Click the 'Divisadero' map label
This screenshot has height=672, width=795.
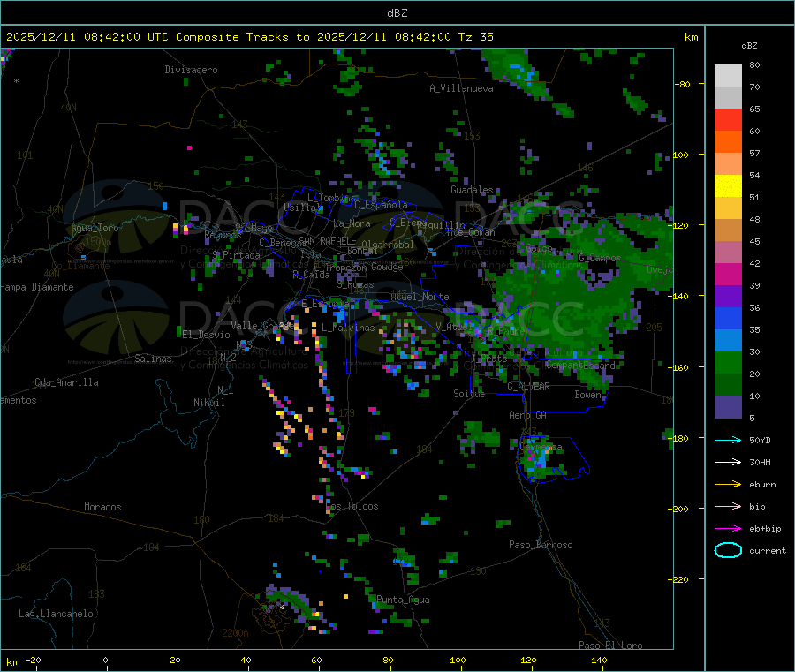191,70
